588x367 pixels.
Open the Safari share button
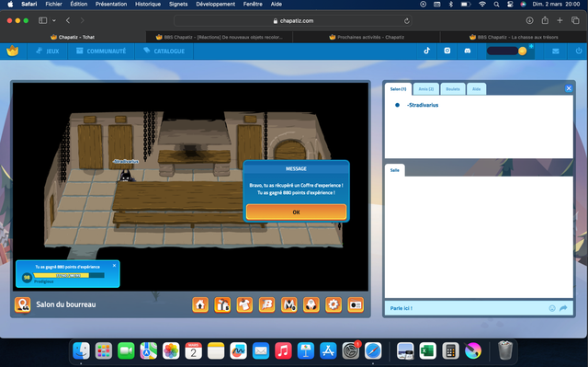pos(545,20)
